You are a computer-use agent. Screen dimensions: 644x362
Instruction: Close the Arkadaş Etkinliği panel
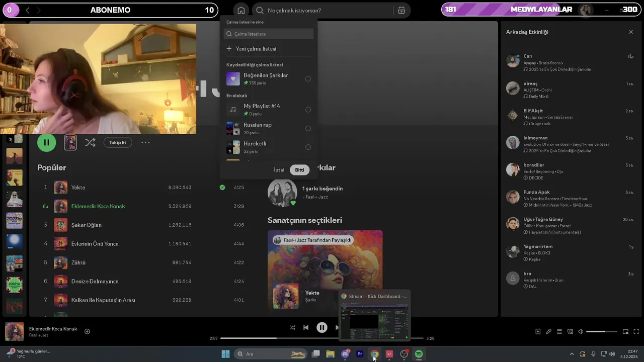(x=631, y=32)
